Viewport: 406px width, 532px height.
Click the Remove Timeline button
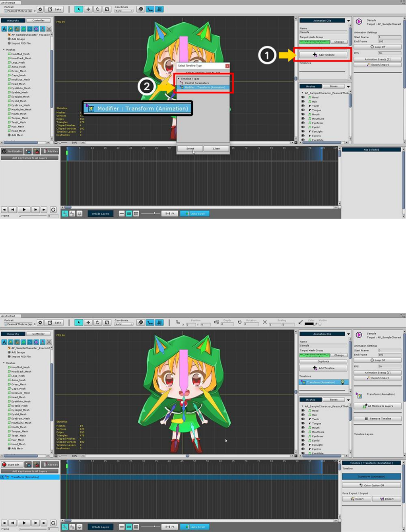pos(377,419)
